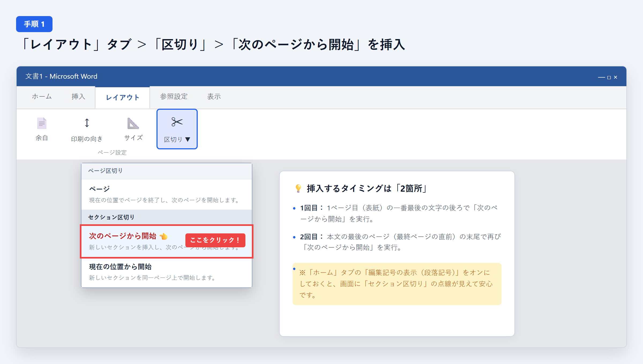Click the ページ設定 group label
The image size is (643, 364).
pos(112,153)
